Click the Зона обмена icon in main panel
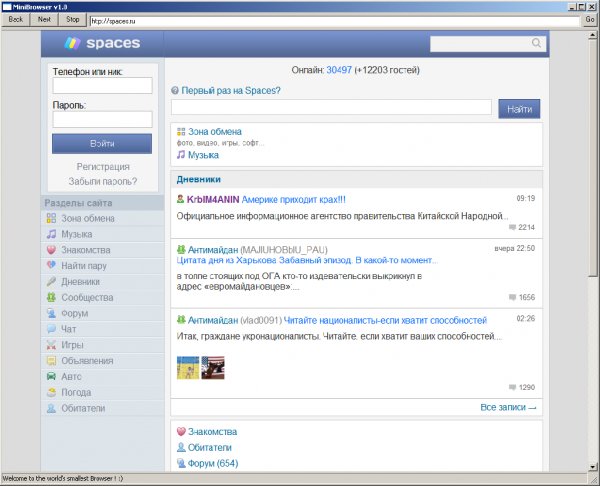 pos(181,132)
